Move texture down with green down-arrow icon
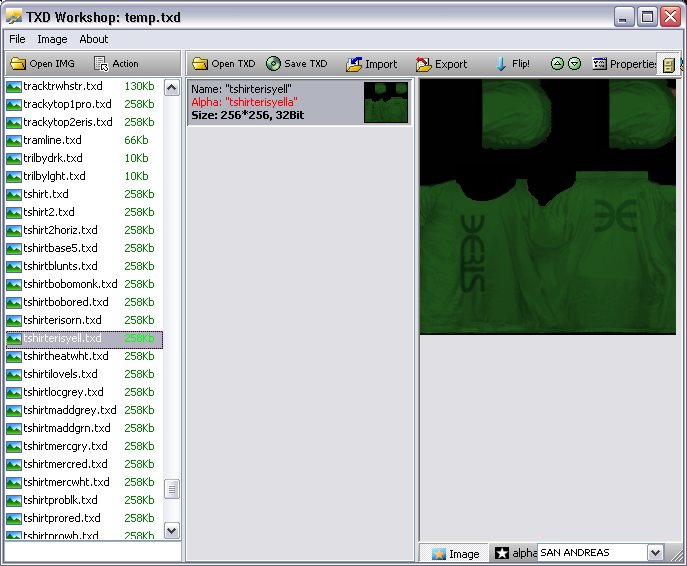This screenshot has width=687, height=566. coord(574,64)
